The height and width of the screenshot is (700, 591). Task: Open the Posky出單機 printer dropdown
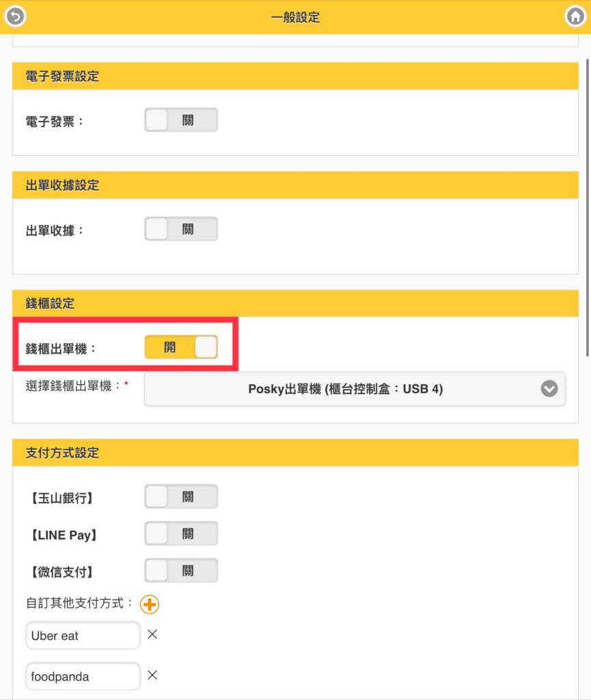pos(355,389)
